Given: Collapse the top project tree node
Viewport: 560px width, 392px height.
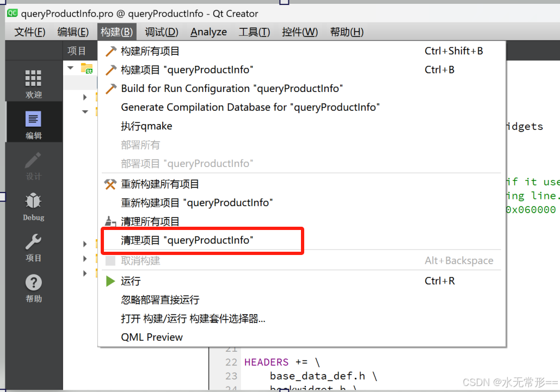Looking at the screenshot, I should tap(71, 68).
